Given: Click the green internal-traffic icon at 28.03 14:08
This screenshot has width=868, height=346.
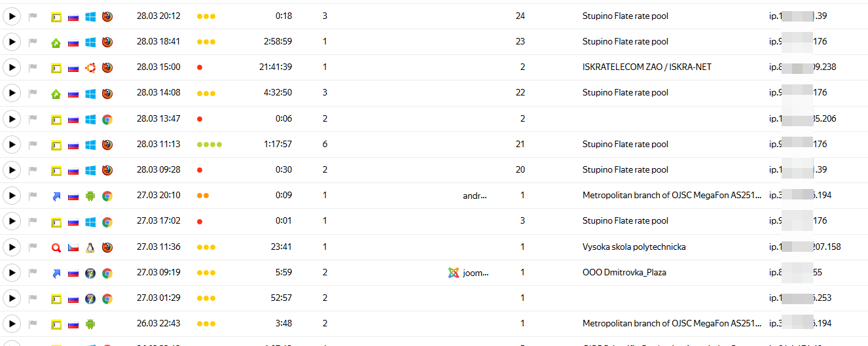Looking at the screenshot, I should click(56, 94).
